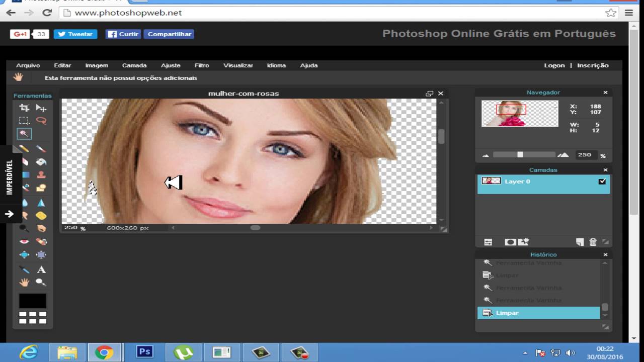Select the Red Eye Reduction tool

pyautogui.click(x=24, y=242)
